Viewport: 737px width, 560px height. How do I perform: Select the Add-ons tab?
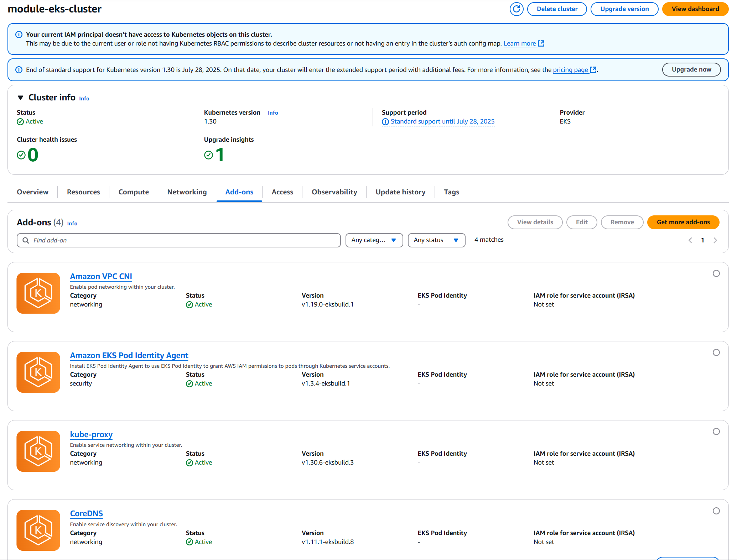point(239,192)
